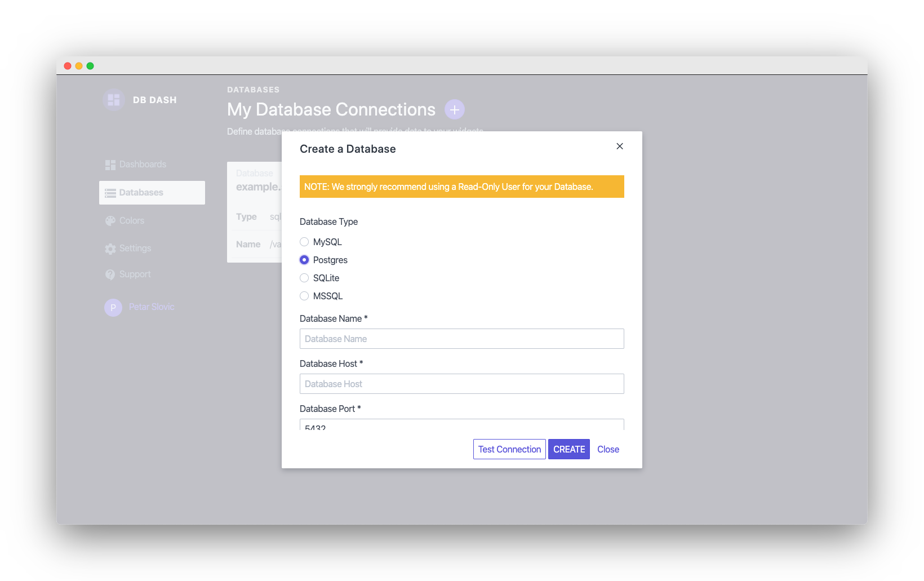924x581 pixels.
Task: Click the Support question mark icon
Action: coord(110,274)
